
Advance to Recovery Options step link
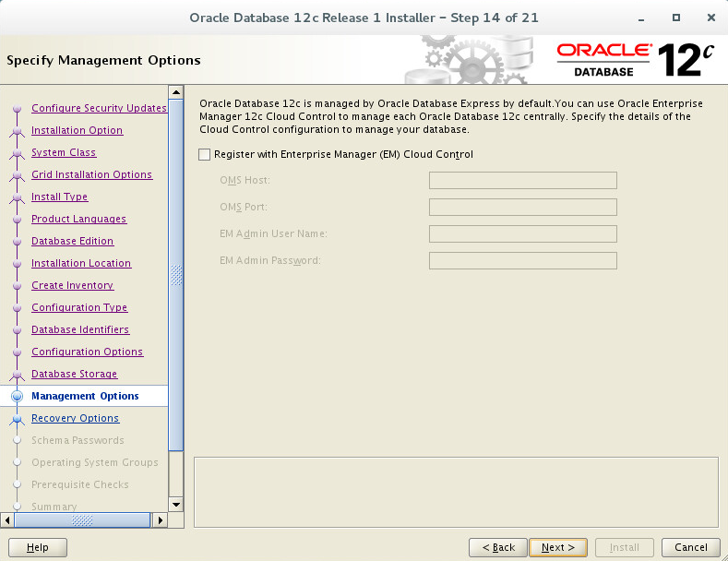(x=76, y=418)
